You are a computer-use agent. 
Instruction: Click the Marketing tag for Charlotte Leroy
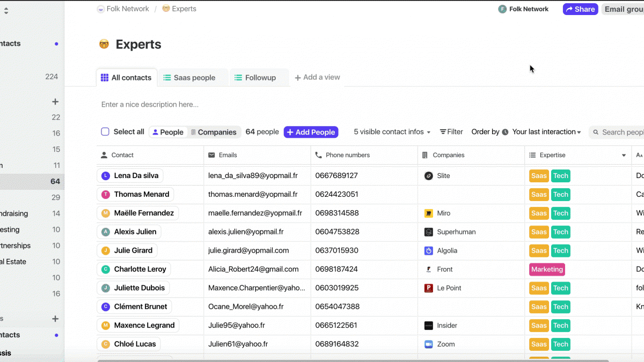coord(547,269)
